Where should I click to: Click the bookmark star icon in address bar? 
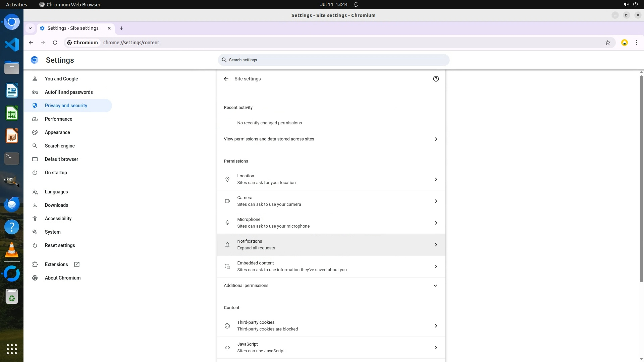click(x=607, y=43)
